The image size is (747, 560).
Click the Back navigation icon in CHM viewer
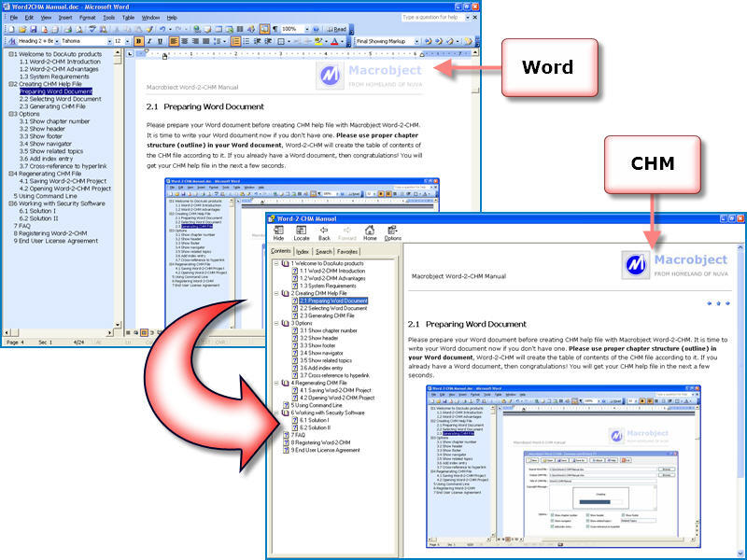point(324,233)
